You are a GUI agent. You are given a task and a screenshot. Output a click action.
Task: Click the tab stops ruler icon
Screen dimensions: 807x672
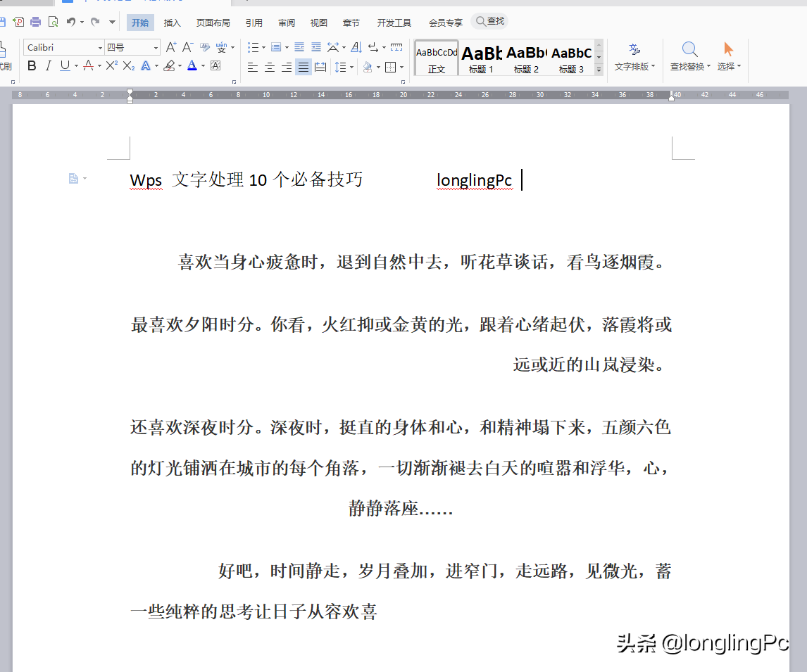396,47
